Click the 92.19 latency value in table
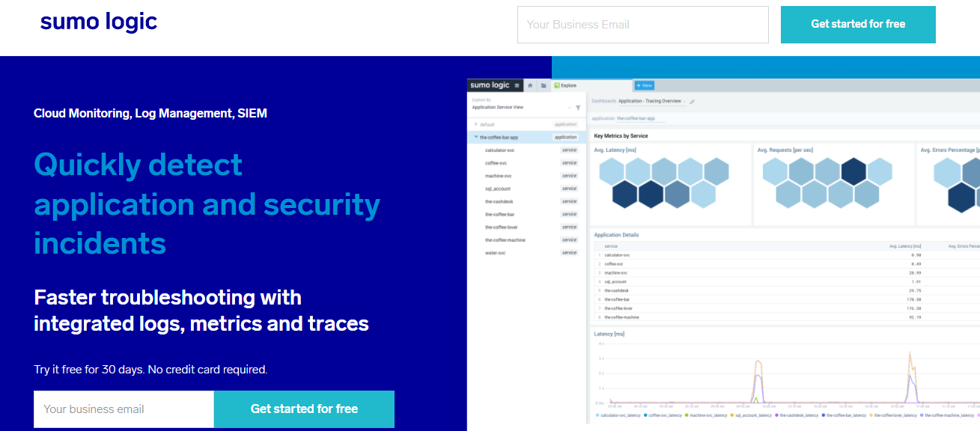The height and width of the screenshot is (431, 980). point(915,317)
